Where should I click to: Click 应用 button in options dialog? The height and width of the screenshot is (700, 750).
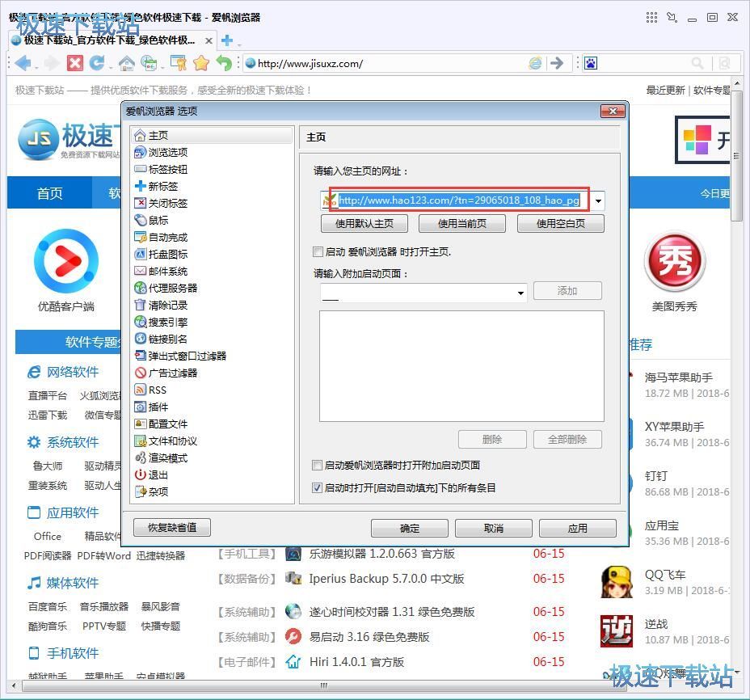577,528
